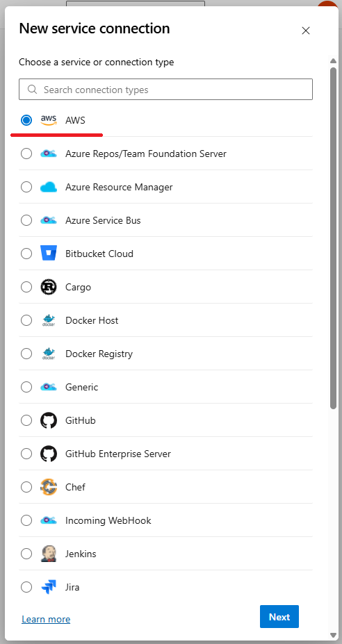
Task: Click the GitHub Enterprise Server octocat icon
Action: click(49, 454)
